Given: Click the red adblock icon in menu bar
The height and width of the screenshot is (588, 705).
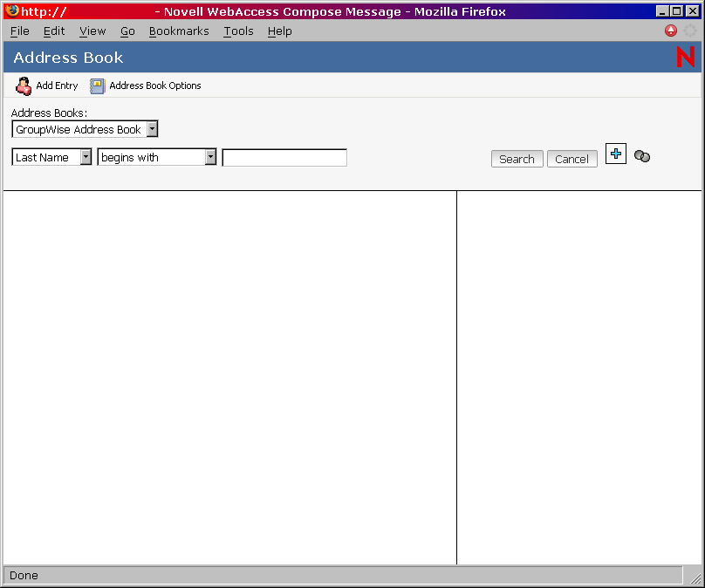Looking at the screenshot, I should (670, 31).
